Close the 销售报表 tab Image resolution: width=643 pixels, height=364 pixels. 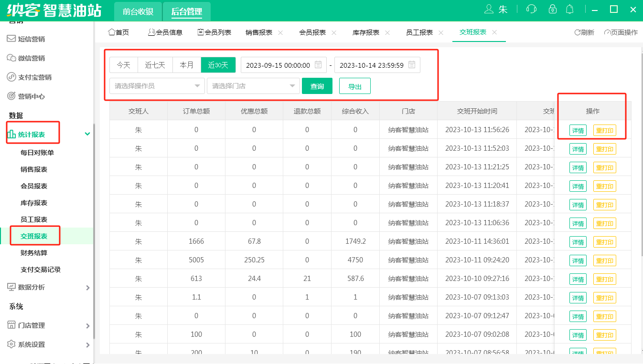(280, 32)
